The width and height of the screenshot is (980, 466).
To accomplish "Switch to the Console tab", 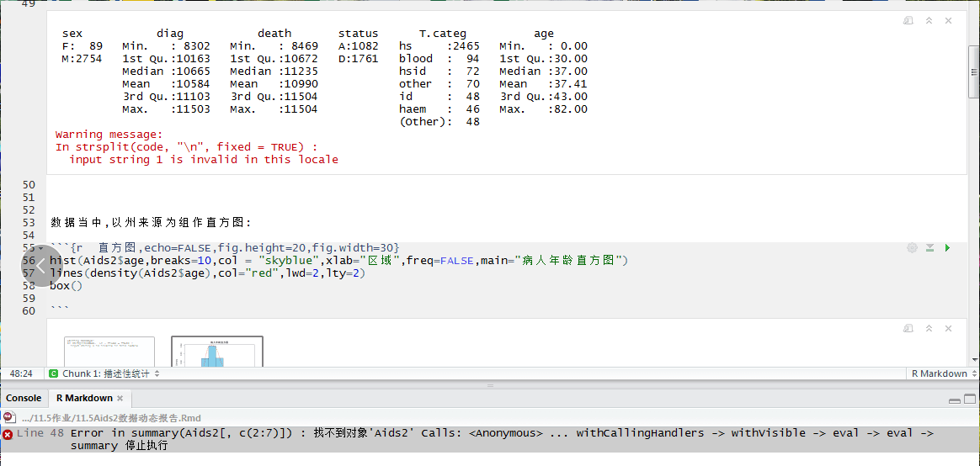I will tap(24, 398).
